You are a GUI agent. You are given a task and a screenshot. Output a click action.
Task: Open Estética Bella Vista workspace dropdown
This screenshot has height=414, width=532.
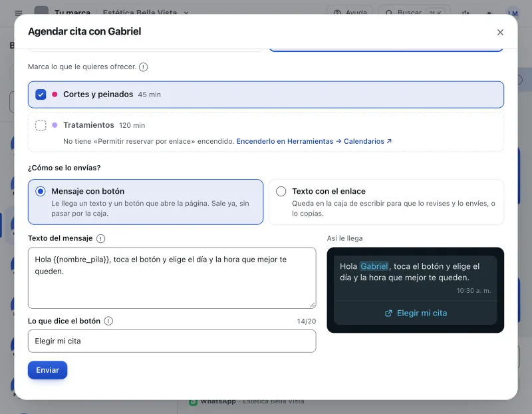coord(146,13)
